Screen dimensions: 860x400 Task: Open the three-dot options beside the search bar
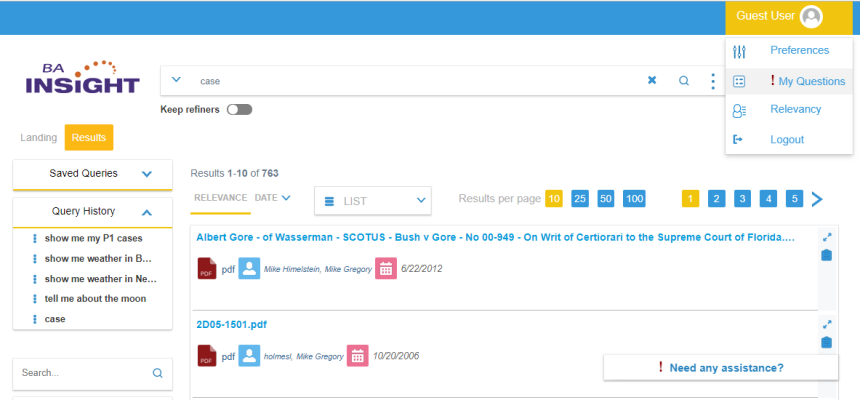[712, 81]
